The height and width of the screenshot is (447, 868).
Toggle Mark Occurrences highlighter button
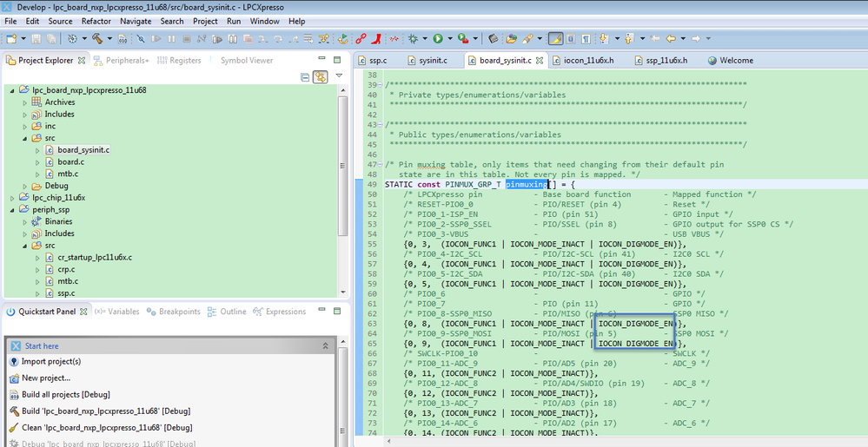point(556,39)
